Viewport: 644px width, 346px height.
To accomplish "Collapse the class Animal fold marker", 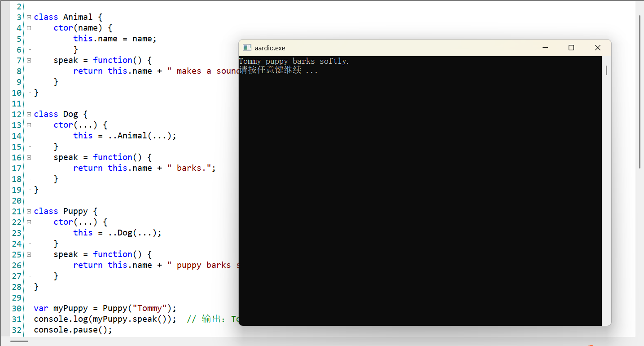I will 29,17.
